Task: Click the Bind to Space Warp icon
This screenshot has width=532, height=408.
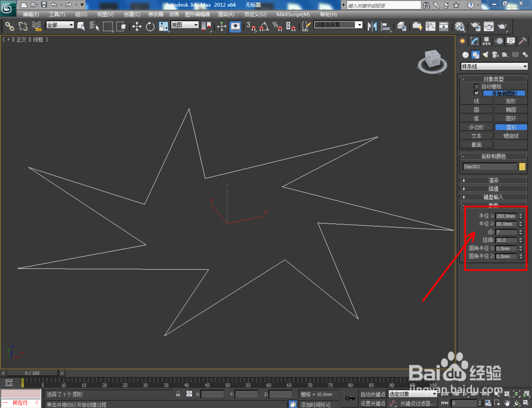Action: 37,26
